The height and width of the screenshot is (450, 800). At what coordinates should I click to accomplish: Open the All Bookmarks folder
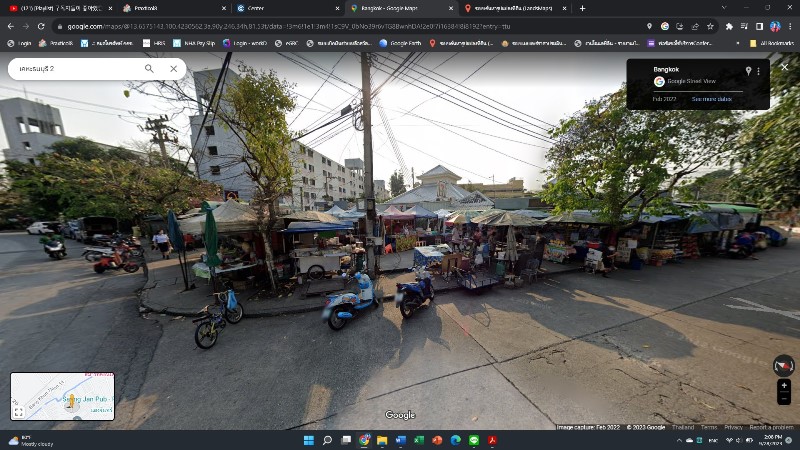tap(771, 43)
